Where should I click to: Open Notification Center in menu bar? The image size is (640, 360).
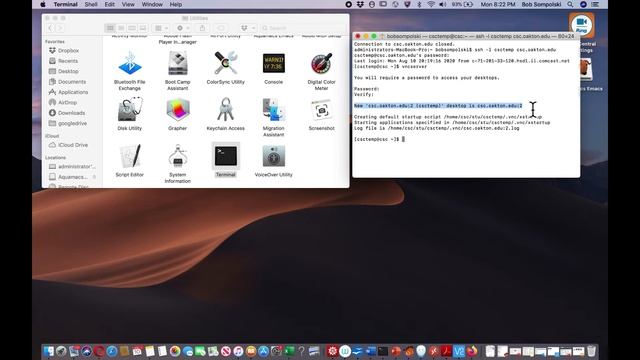(x=596, y=4)
